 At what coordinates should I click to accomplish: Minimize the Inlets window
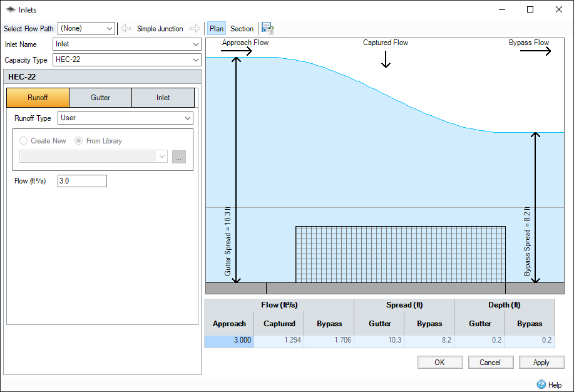502,9
